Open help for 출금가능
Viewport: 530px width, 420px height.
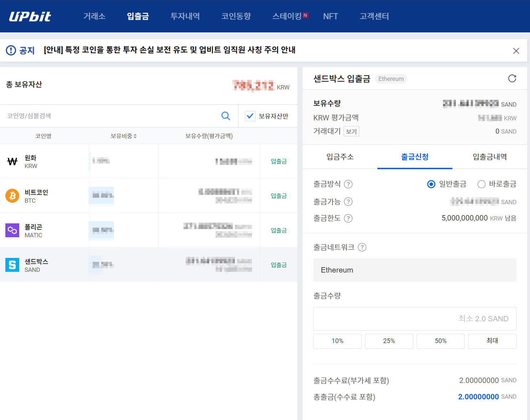coord(348,202)
